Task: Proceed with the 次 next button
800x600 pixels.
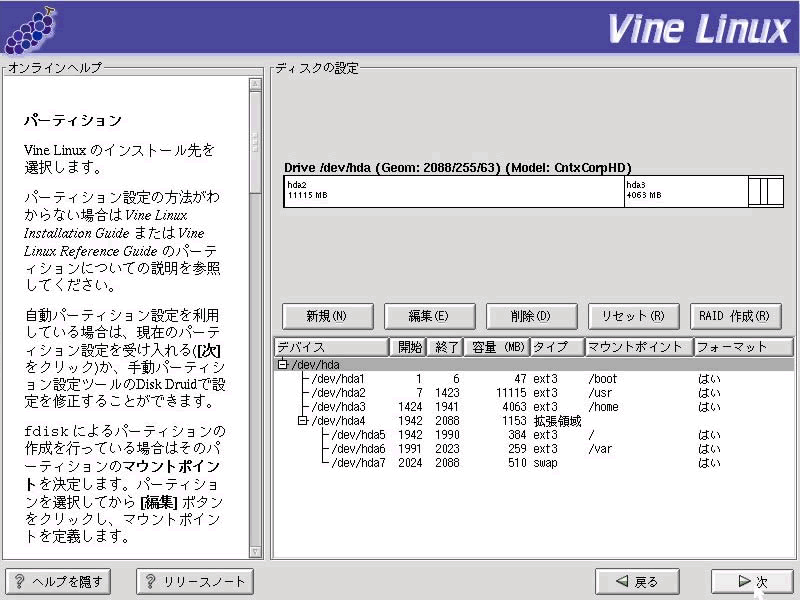Action: click(x=753, y=582)
